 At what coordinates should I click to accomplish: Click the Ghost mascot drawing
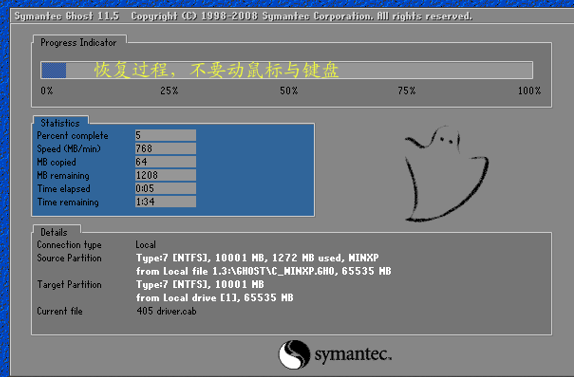[447, 174]
